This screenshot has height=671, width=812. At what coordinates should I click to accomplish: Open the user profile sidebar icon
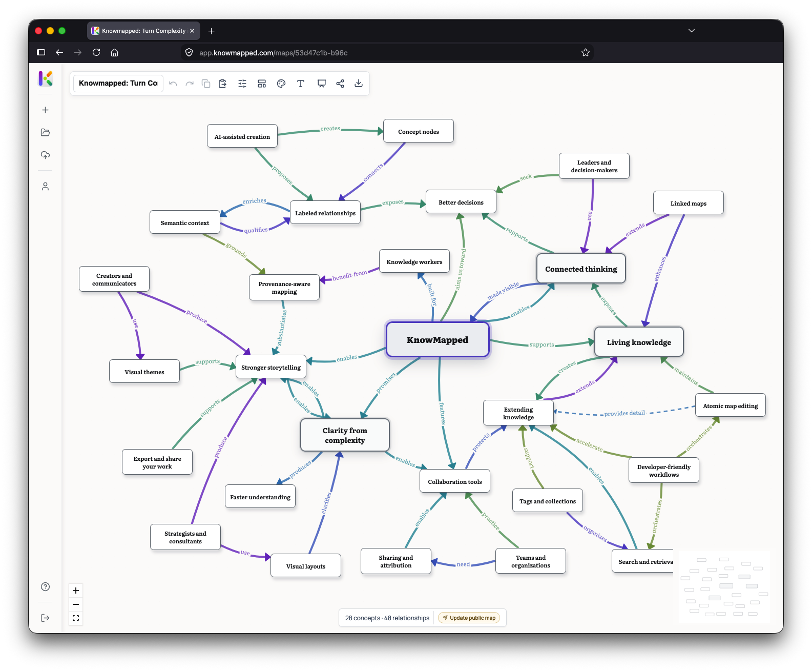46,187
